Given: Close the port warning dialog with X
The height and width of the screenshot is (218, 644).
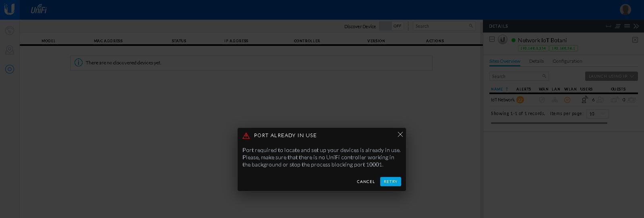Looking at the screenshot, I should [400, 134].
